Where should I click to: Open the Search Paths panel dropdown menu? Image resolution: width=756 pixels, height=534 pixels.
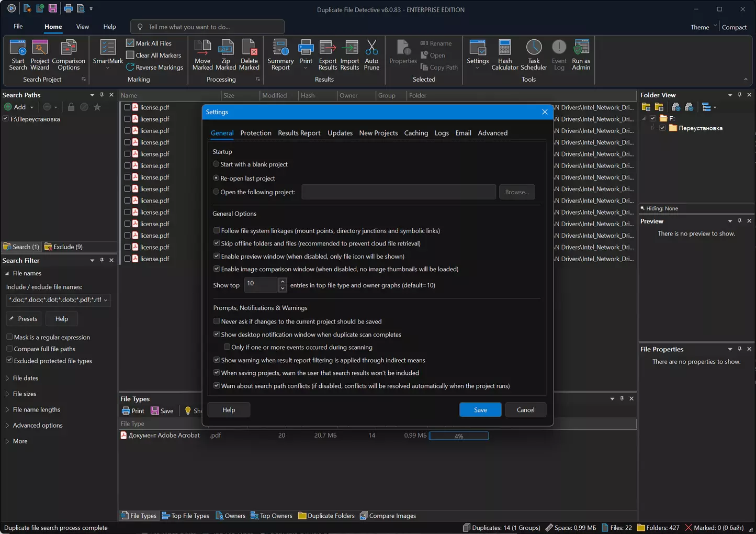pyautogui.click(x=92, y=95)
